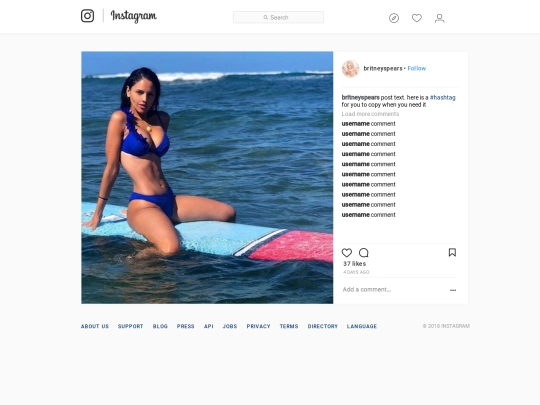540x405 pixels.
Task: Open the Explore compass icon
Action: [x=394, y=18]
